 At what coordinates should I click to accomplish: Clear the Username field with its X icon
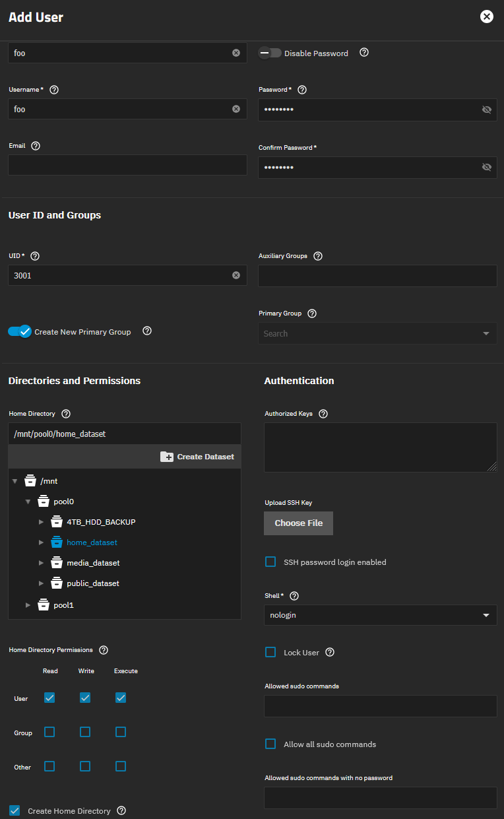click(236, 109)
